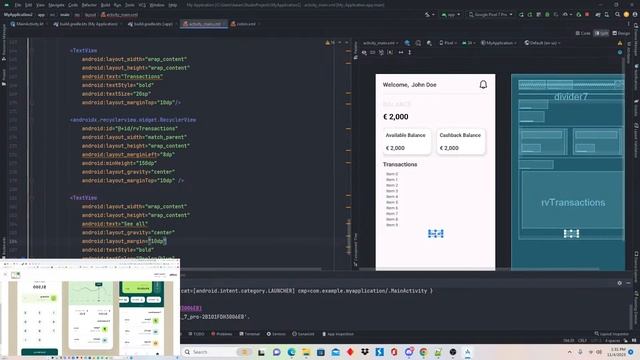This screenshot has height=360, width=640.
Task: Open the Layout Inspector tool window
Action: coord(611,334)
